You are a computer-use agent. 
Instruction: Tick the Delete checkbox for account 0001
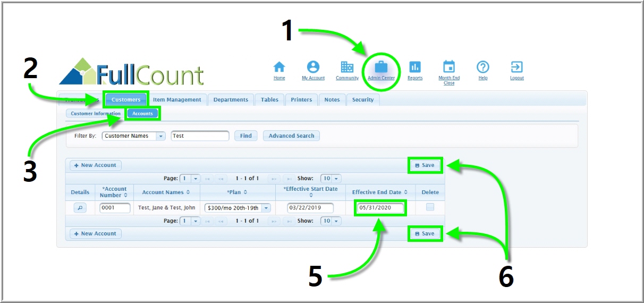(430, 207)
